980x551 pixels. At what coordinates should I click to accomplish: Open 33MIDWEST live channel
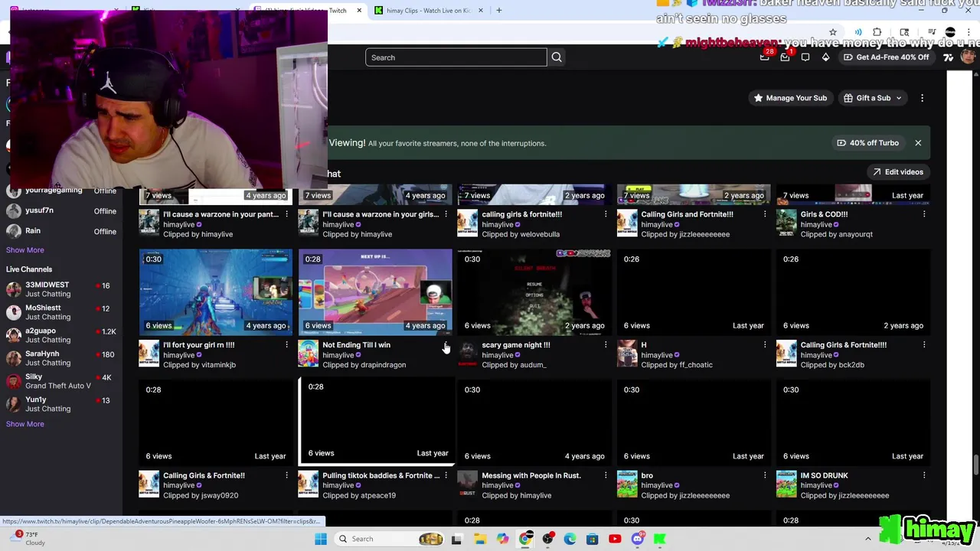(60, 289)
